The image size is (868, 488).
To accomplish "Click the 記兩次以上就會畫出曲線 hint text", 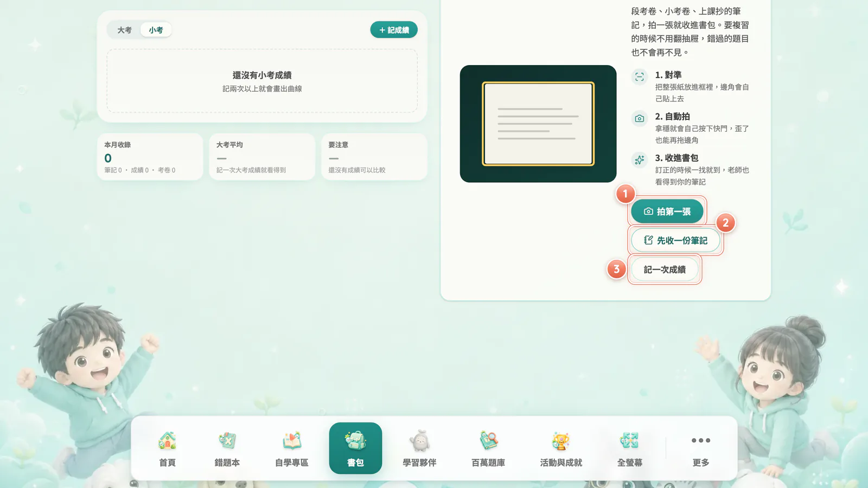I will pos(262,89).
